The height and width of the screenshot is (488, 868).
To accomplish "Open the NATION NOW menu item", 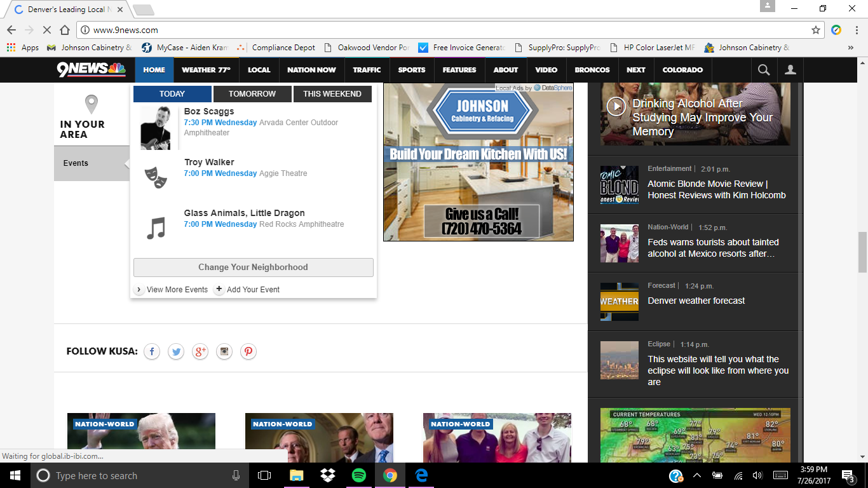I will (311, 70).
